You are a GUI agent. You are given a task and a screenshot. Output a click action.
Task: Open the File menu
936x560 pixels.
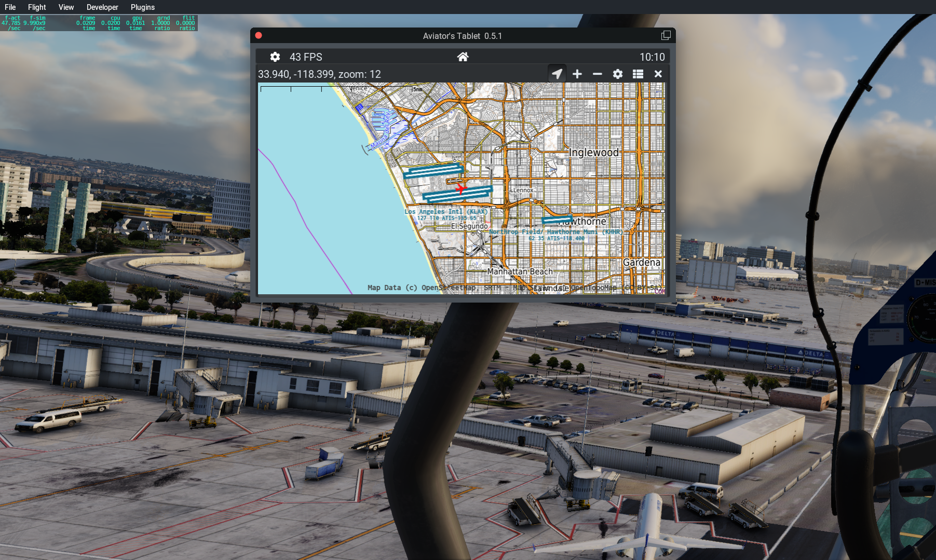[x=10, y=7]
